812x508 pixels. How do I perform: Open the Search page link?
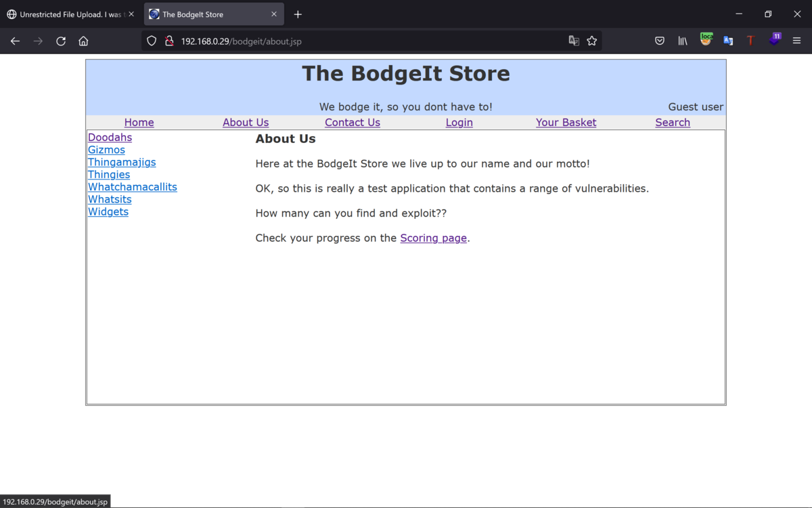(x=673, y=123)
